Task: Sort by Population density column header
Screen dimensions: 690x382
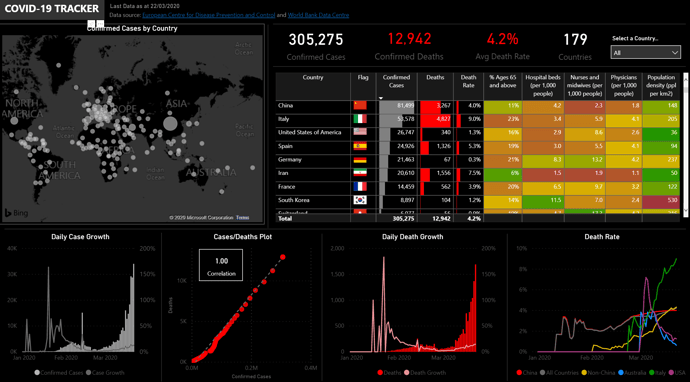Action: point(661,85)
